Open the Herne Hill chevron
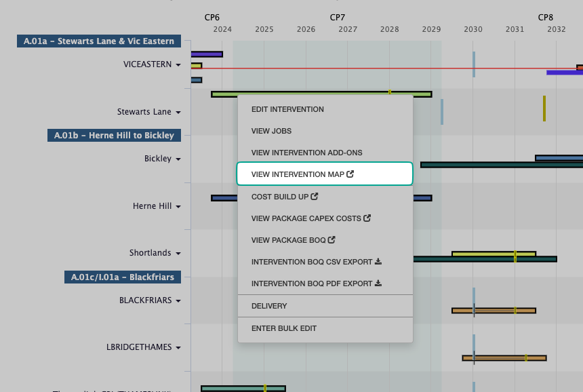The image size is (583, 392). tap(178, 206)
